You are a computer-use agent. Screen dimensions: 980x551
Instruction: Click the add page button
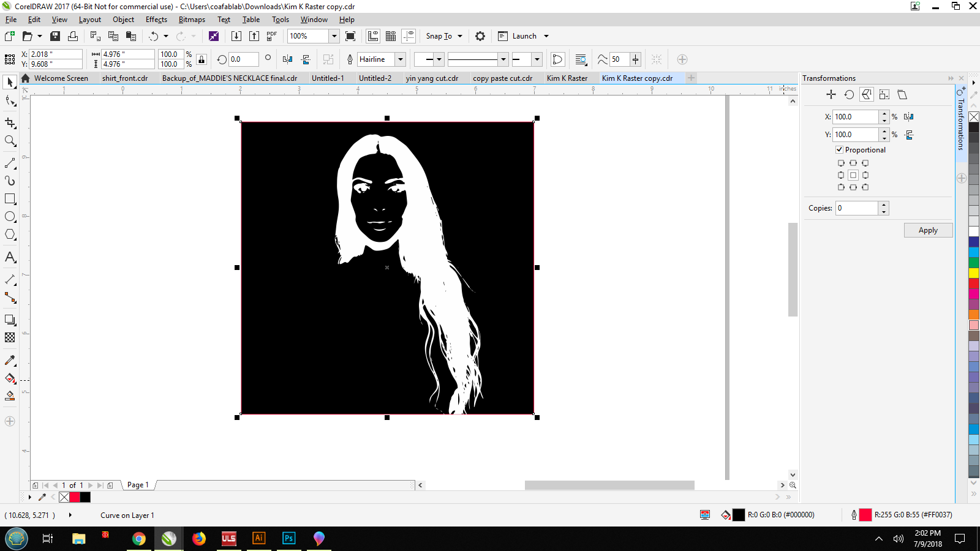point(110,485)
